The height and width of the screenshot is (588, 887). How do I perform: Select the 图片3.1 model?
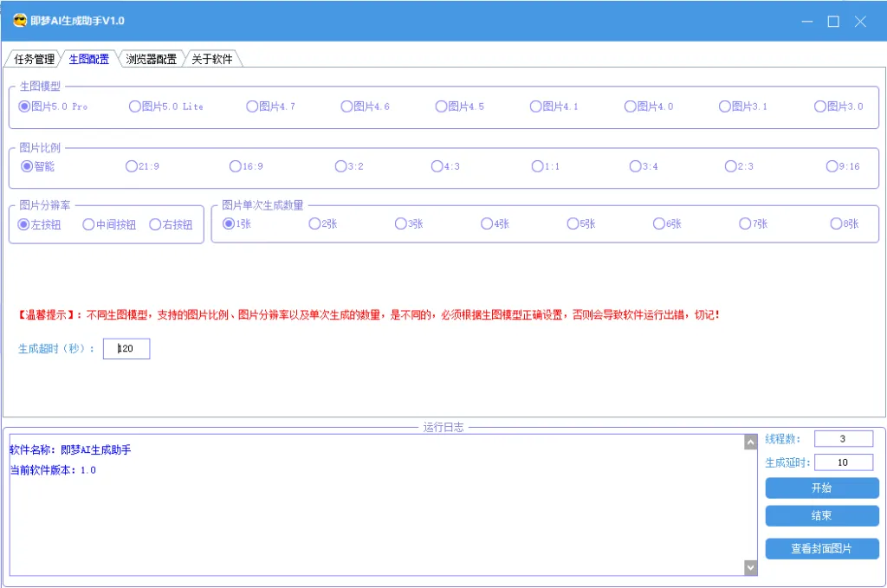(742, 107)
